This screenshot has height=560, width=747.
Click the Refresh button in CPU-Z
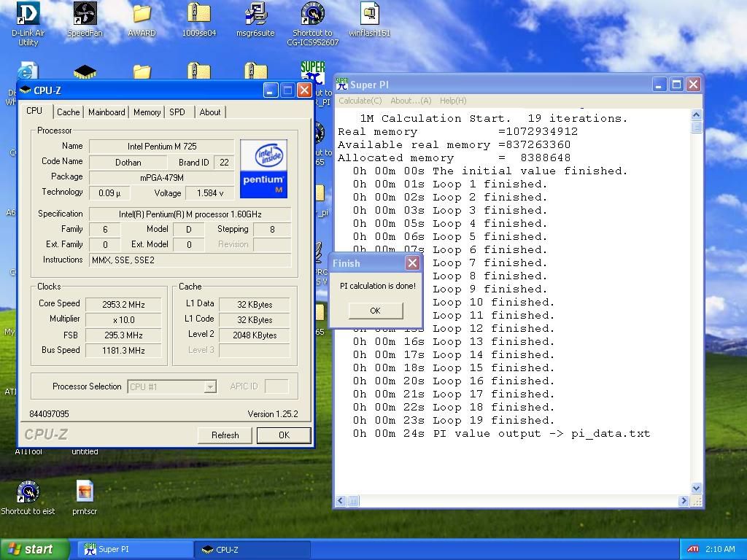click(x=225, y=435)
